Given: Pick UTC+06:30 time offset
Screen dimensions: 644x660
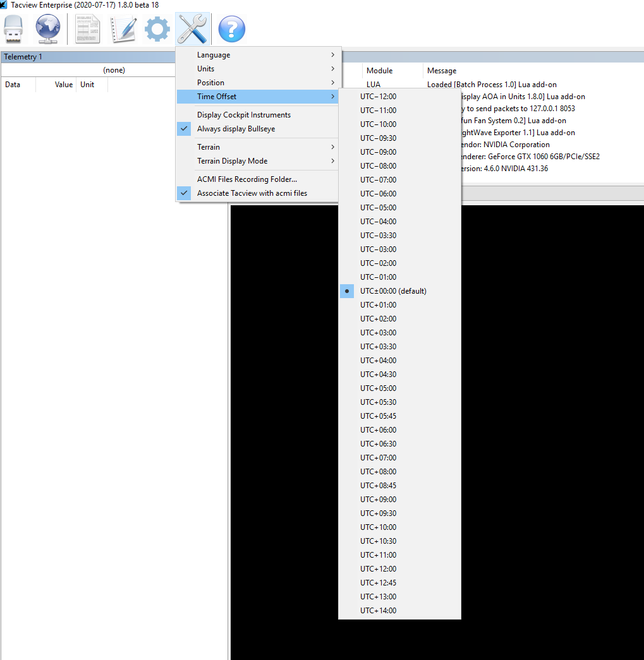Looking at the screenshot, I should point(399,443).
